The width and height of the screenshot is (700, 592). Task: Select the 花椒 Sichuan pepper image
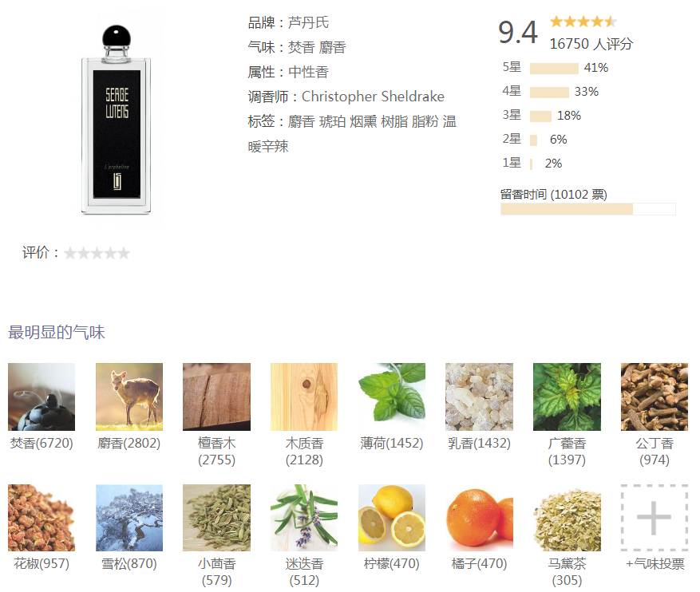click(42, 518)
